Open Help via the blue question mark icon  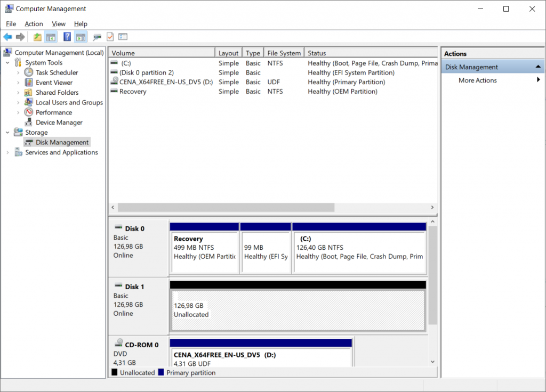pos(67,37)
